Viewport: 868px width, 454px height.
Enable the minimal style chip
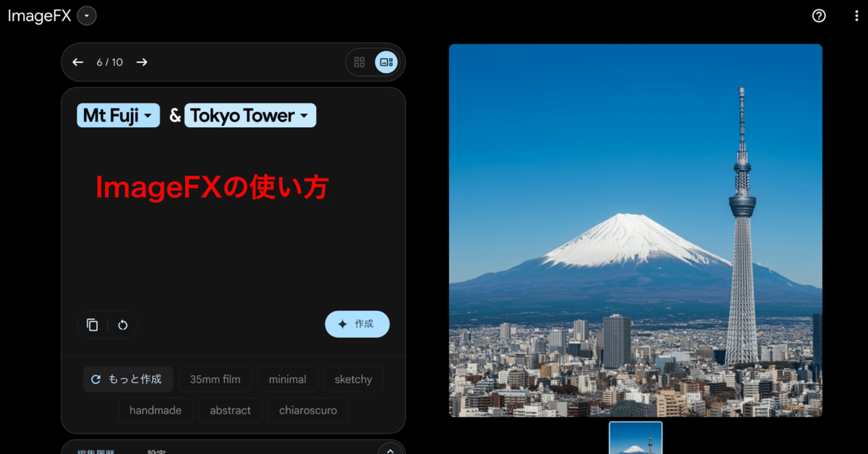[x=287, y=379]
